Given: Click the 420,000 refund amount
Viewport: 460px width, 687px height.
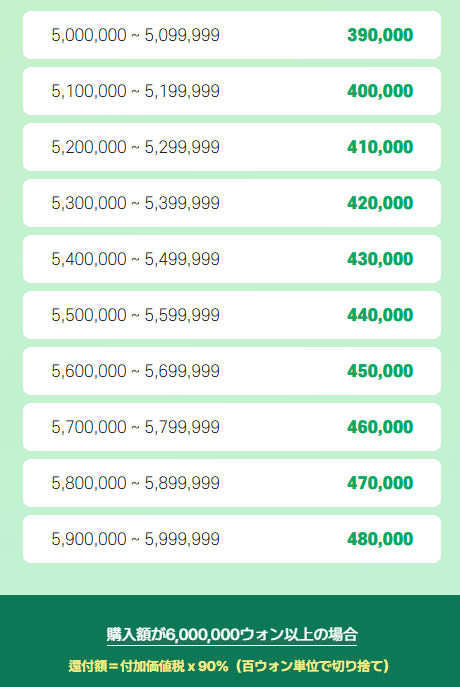Looking at the screenshot, I should pos(380,203).
